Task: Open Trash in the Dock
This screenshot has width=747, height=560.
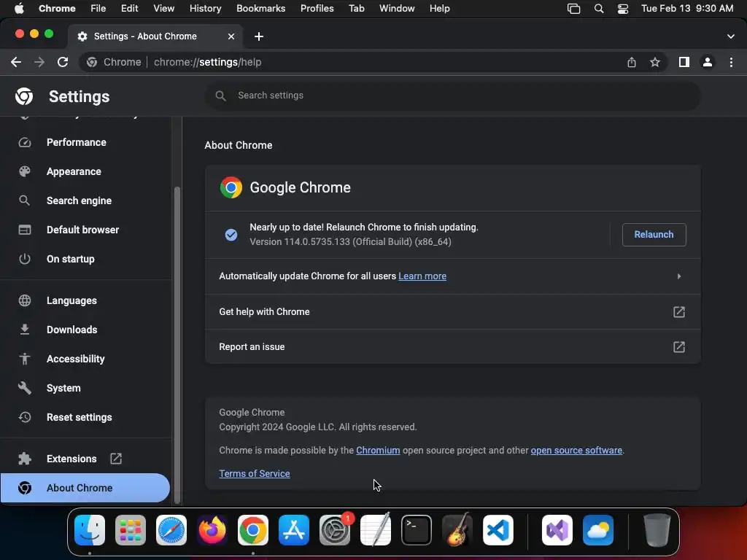Action: 657,530
